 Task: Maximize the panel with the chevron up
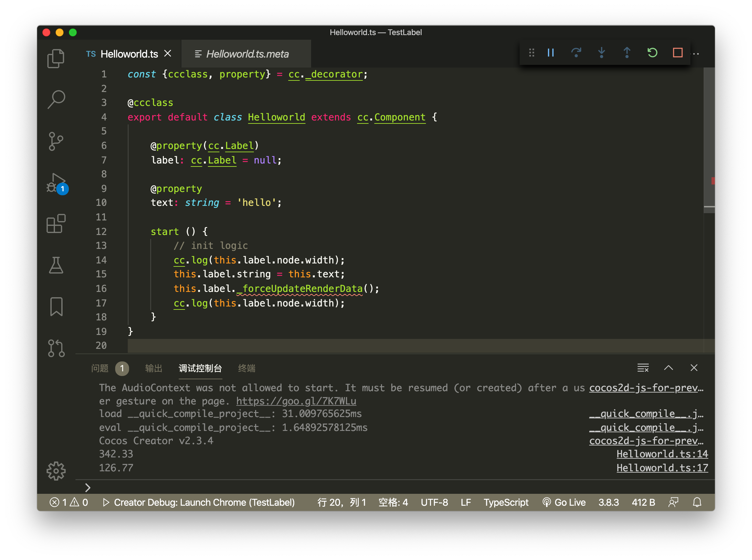coord(668,368)
